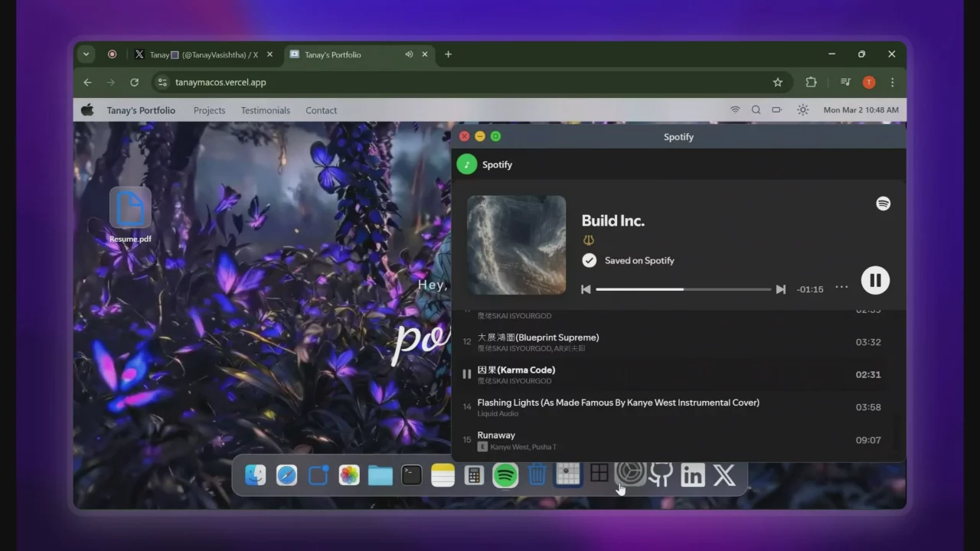The width and height of the screenshot is (980, 551).
Task: Open Finder from the dock
Action: pyautogui.click(x=255, y=475)
